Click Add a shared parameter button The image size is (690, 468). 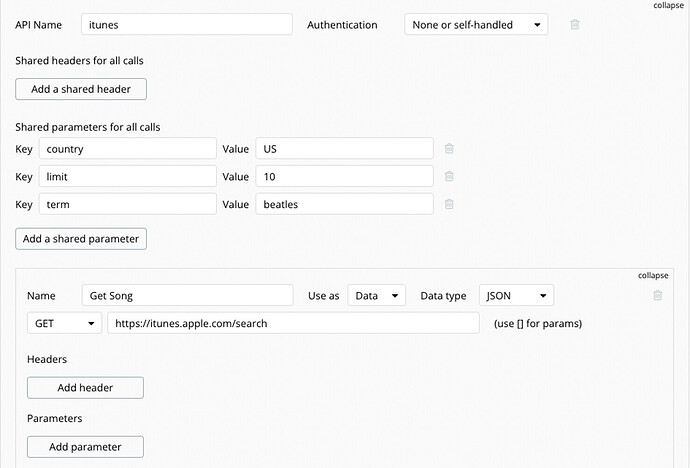point(82,239)
